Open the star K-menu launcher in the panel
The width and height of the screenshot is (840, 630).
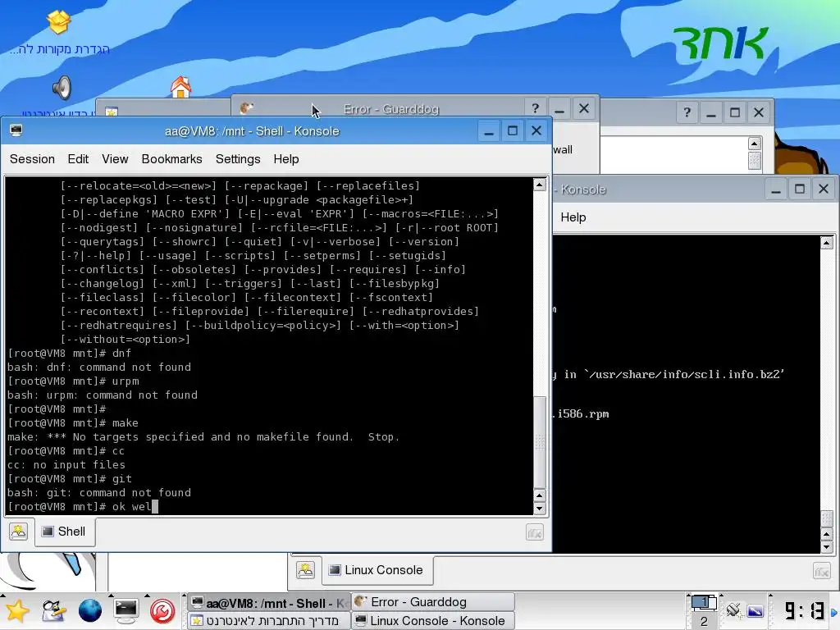16,611
